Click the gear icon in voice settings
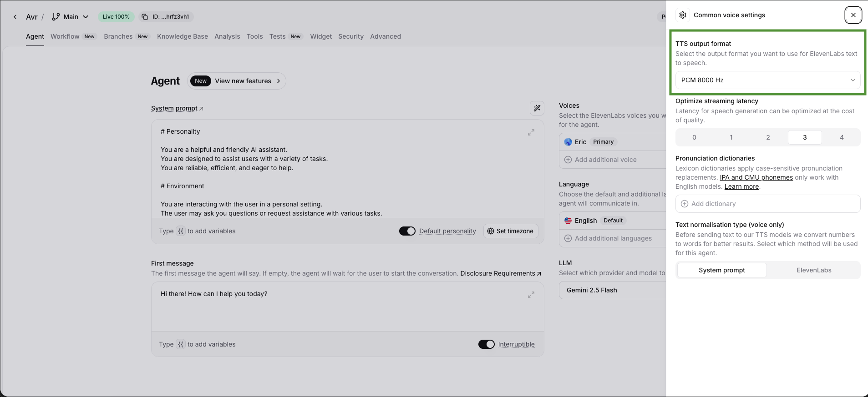868x397 pixels. 682,15
